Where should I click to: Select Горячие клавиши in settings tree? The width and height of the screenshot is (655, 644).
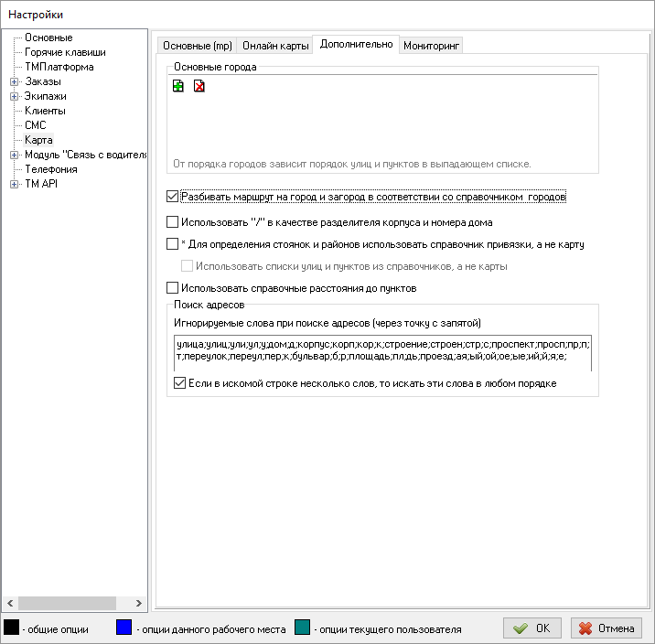65,52
